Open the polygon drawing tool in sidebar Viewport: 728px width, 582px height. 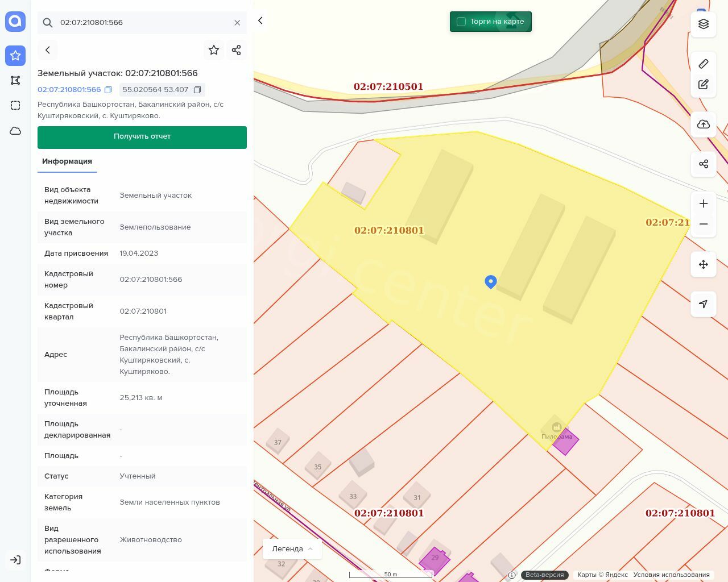coord(15,80)
